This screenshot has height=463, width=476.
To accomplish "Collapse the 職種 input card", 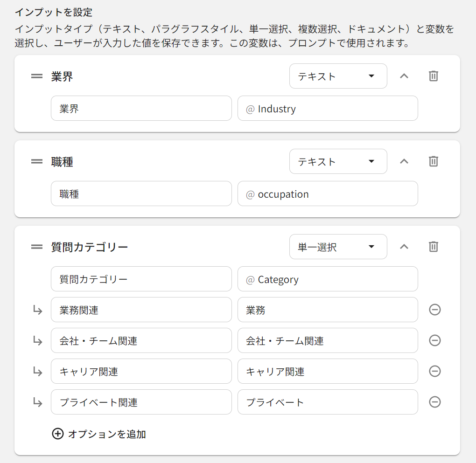I will pyautogui.click(x=404, y=161).
